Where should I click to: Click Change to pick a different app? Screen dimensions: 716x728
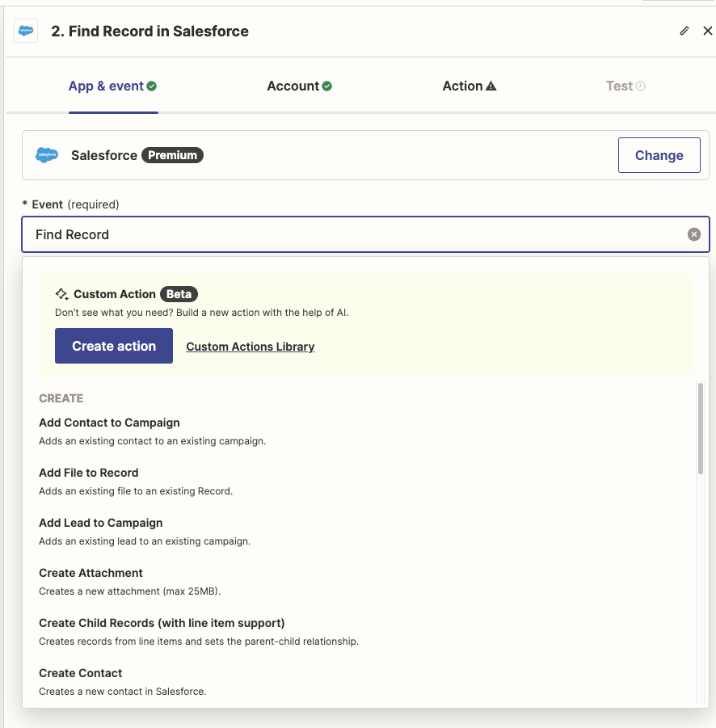(x=659, y=155)
